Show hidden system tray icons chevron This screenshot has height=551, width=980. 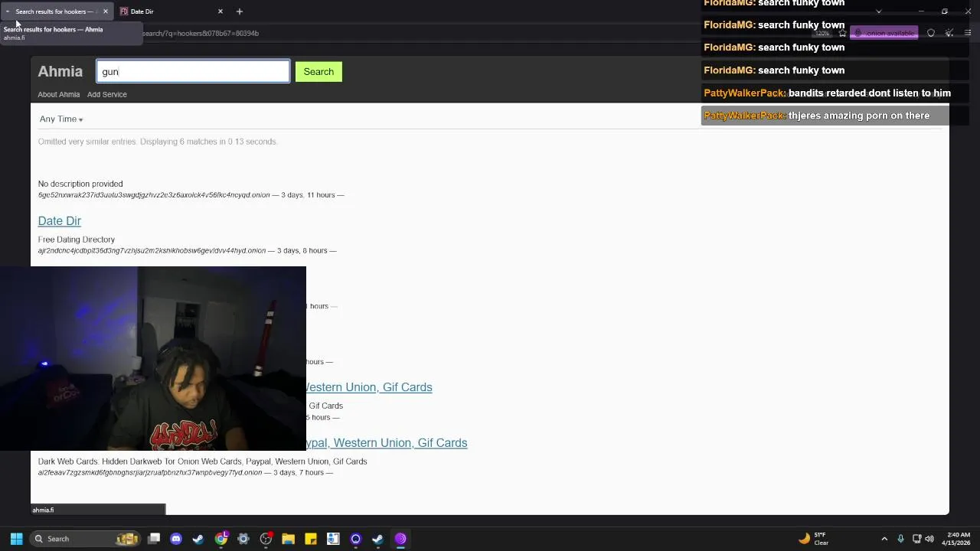click(884, 539)
